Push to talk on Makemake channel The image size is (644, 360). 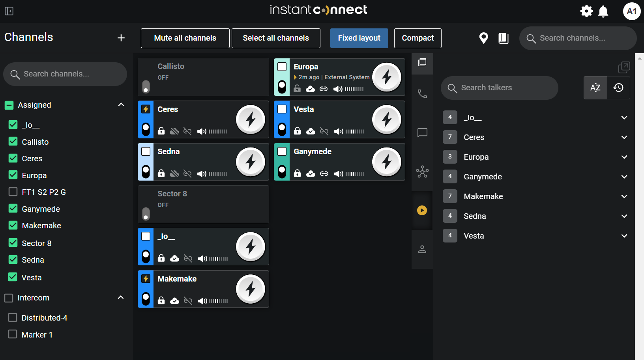(x=251, y=289)
